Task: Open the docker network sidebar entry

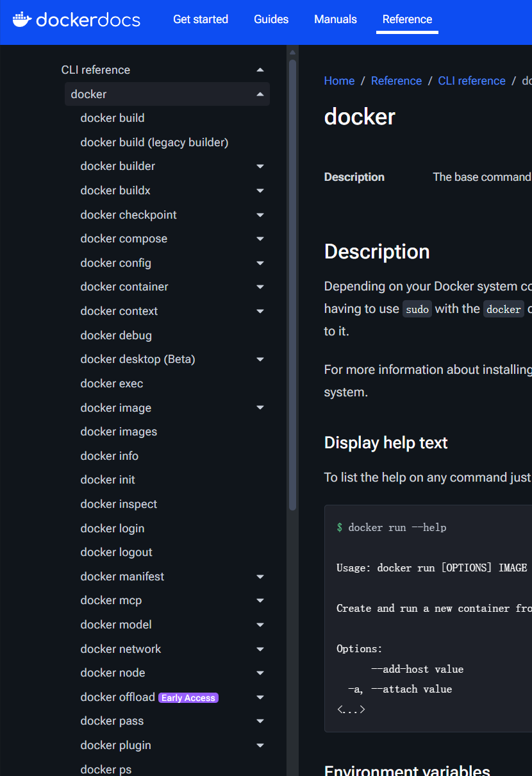Action: (121, 649)
